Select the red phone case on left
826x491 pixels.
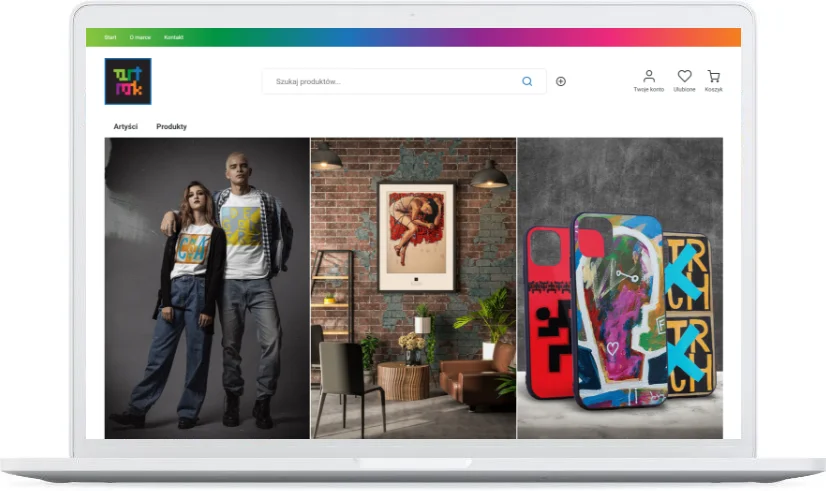548,310
